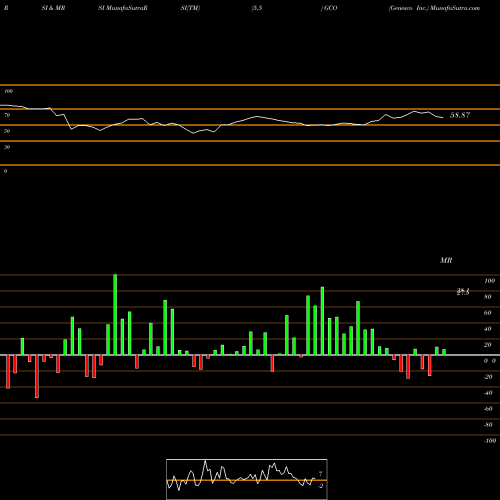Image resolution: width=500 pixels, height=500 pixels.
Task: Click the deepest red histogram bar
Action: [37, 376]
